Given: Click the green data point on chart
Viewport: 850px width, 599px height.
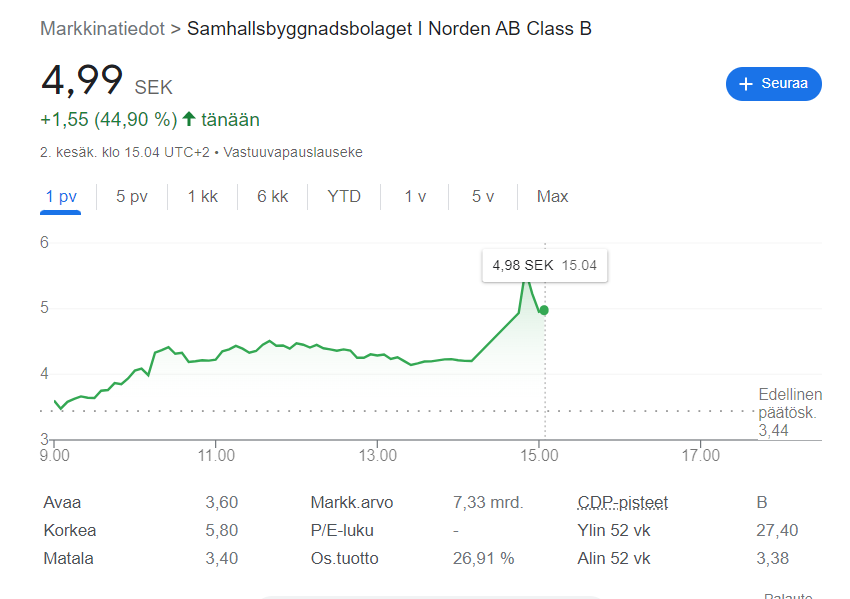Looking at the screenshot, I should coord(544,310).
